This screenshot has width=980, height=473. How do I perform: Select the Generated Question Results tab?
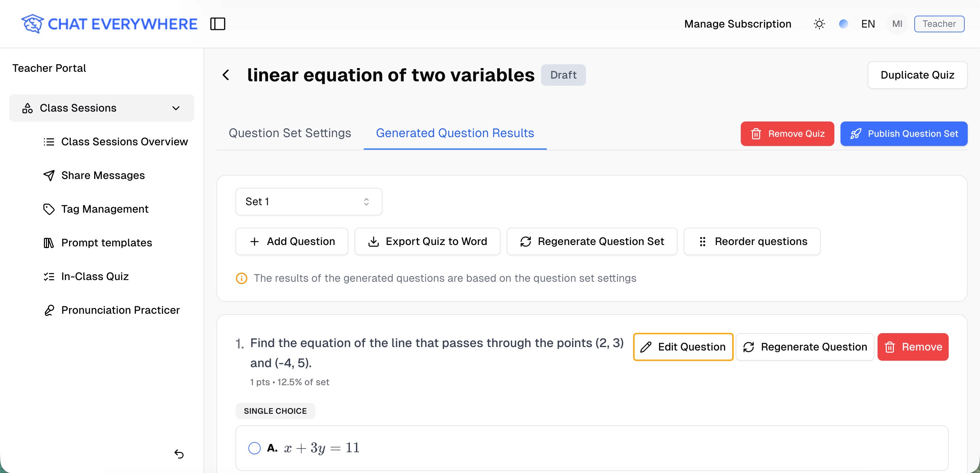(x=455, y=133)
